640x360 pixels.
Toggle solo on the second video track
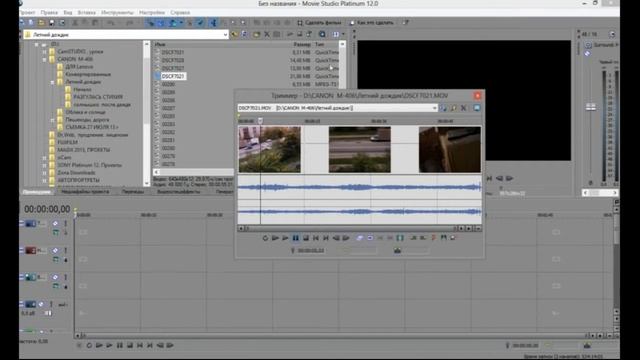point(65,251)
